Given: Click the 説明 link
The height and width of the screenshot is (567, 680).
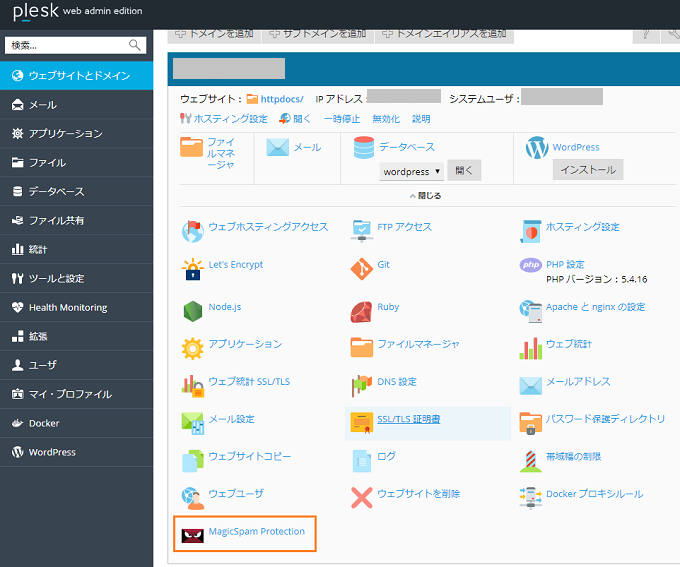Looking at the screenshot, I should tap(421, 119).
